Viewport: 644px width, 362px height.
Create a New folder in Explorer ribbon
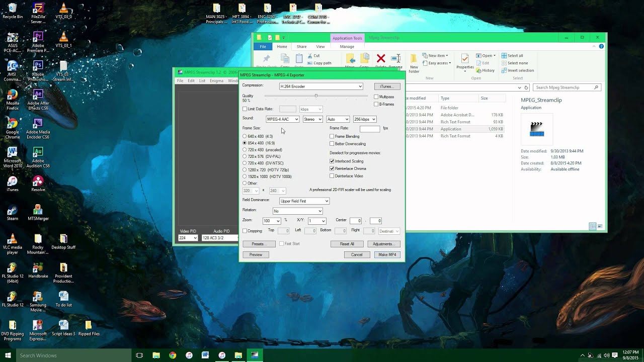tap(414, 63)
